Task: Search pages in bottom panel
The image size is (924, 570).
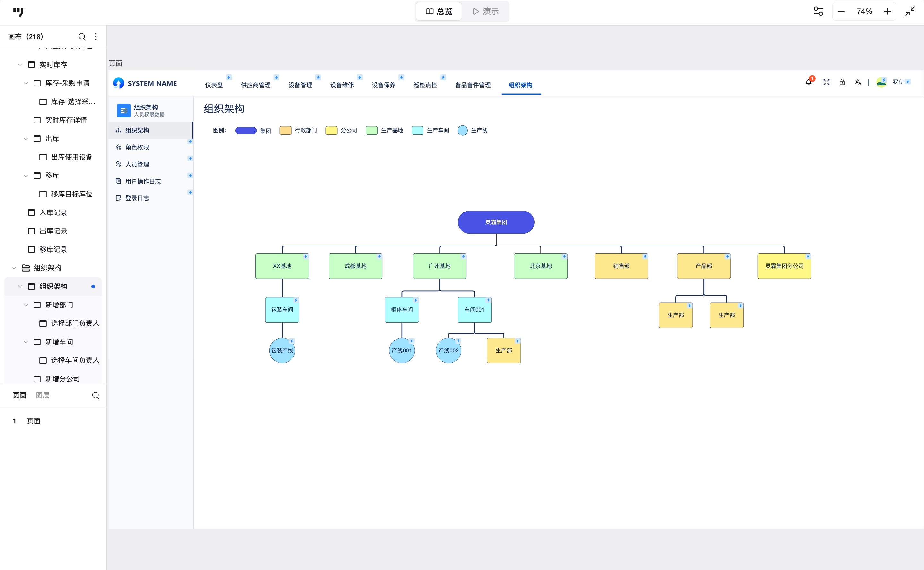Action: point(96,395)
